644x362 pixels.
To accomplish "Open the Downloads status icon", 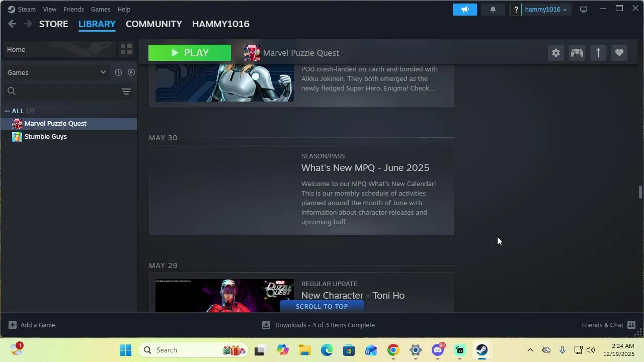I will coord(266,325).
